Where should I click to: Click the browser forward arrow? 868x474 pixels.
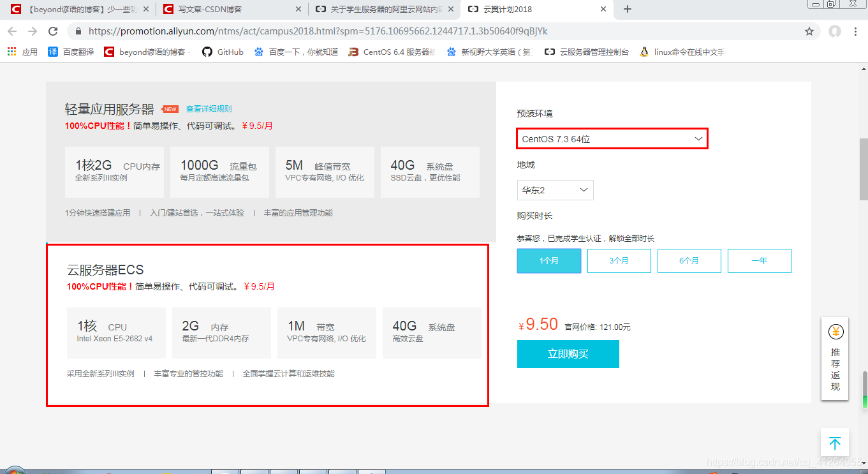click(x=33, y=31)
